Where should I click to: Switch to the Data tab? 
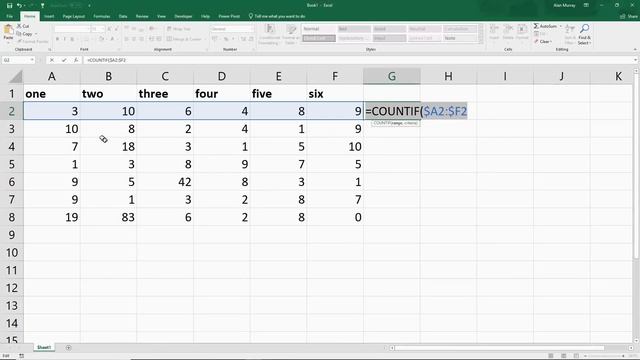point(123,16)
